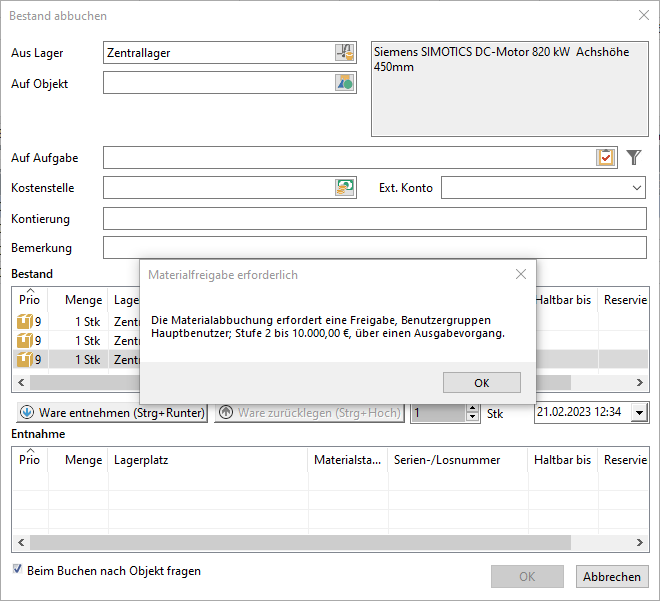Increase the quantity with spinner up arrow
This screenshot has height=601, width=660.
472,408
